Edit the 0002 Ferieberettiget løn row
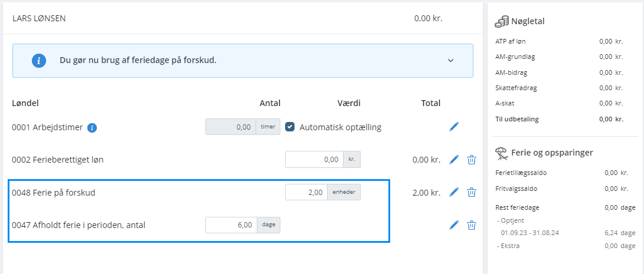Viewport: 644px width, 274px height. 453,160
